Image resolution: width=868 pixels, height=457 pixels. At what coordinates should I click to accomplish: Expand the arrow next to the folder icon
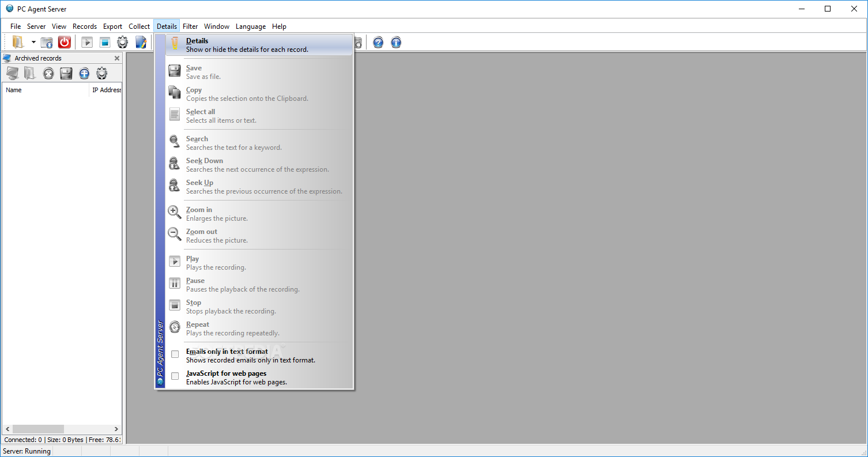(33, 42)
